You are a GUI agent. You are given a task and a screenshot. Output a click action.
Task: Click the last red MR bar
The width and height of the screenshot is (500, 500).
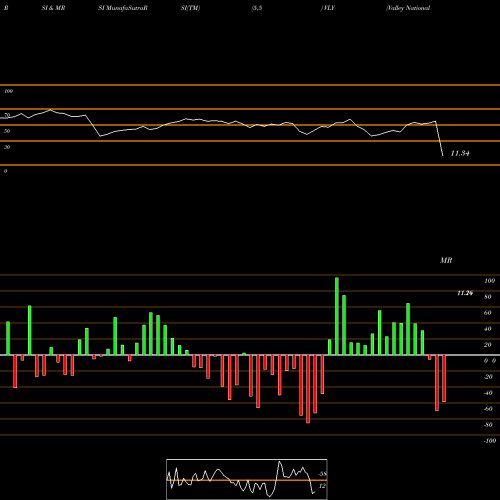[x=444, y=378]
